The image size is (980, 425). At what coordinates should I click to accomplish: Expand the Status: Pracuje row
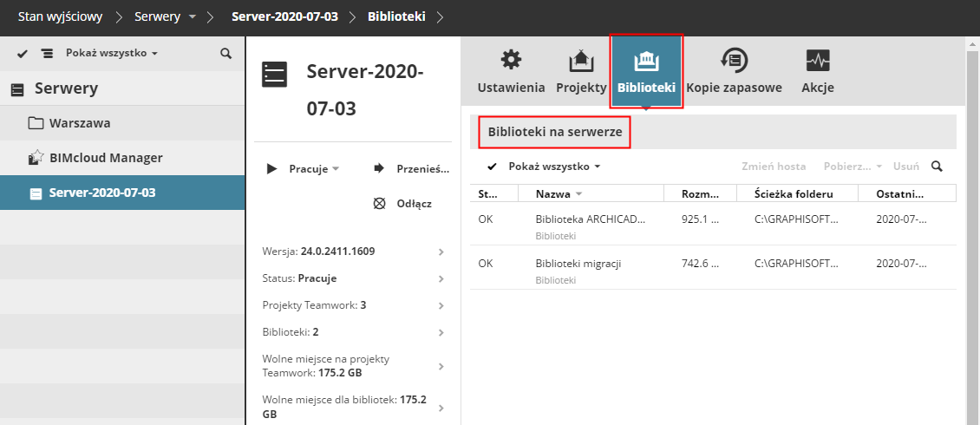point(355,278)
